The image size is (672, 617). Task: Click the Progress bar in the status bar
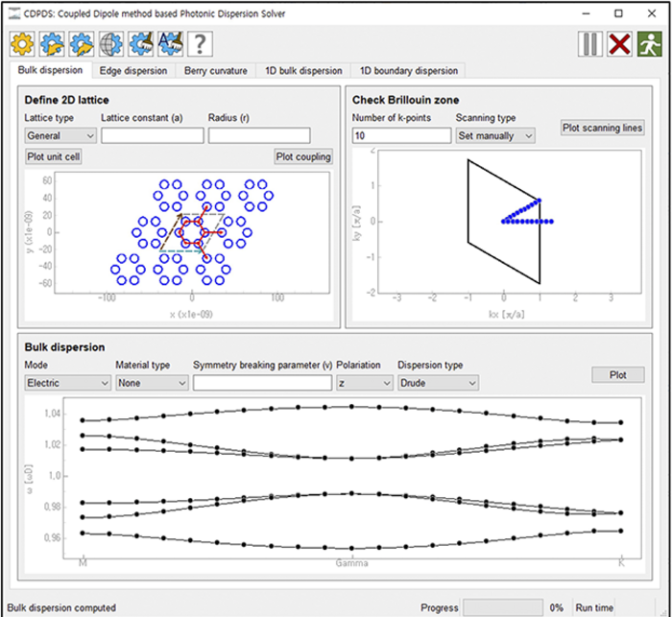503,607
